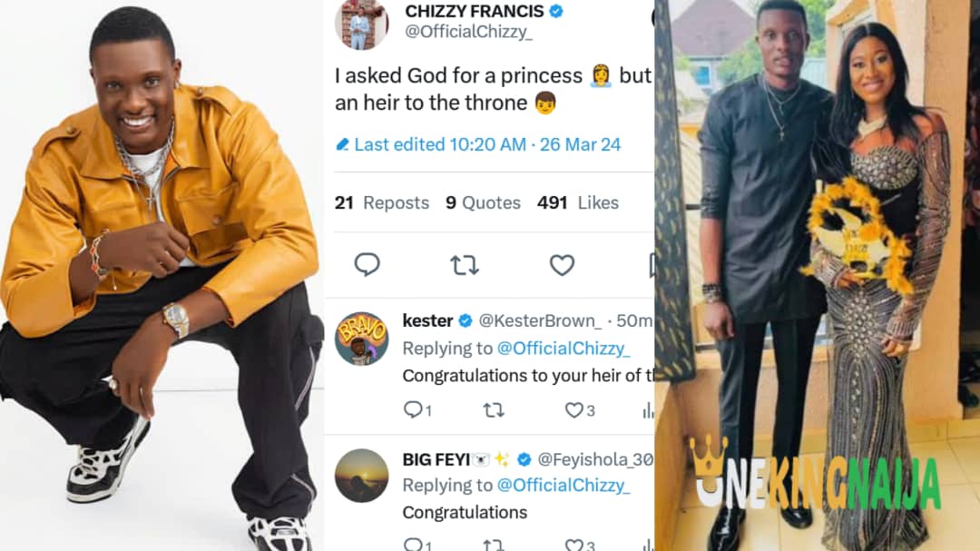Open the 21 Reposts list
This screenshot has width=980, height=551.
click(381, 203)
